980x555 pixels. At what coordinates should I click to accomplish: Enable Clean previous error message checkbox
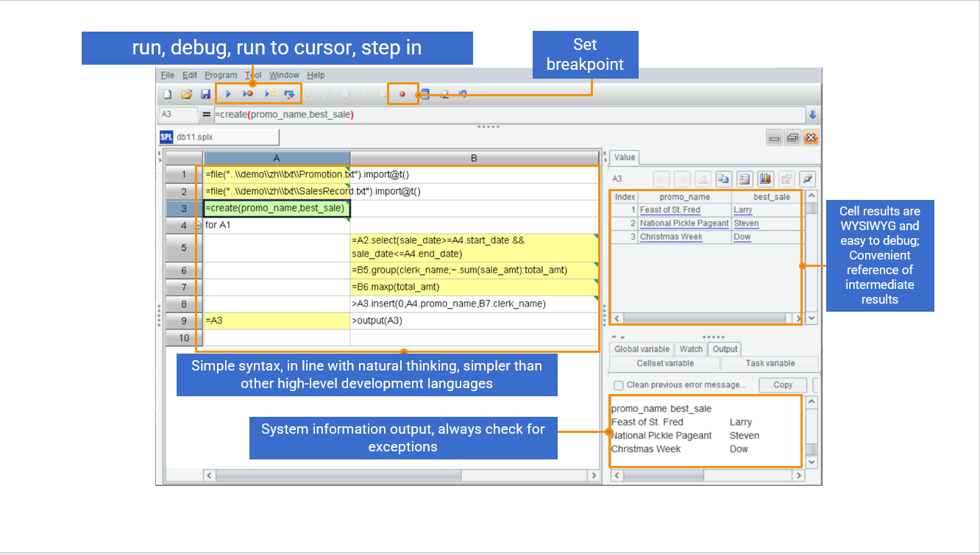pos(619,385)
